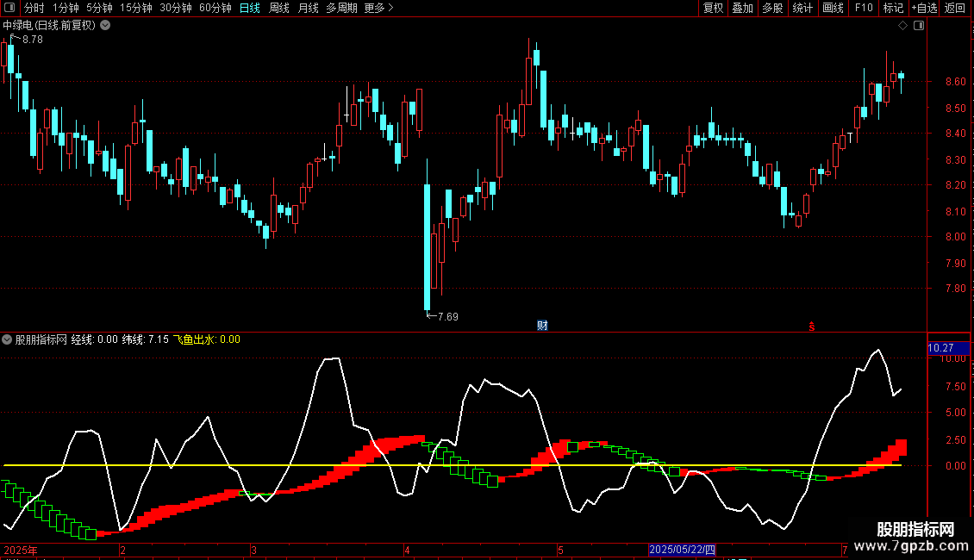This screenshot has width=974, height=560.
Task: Click the side panel icon beside the diamond
Action: point(919,26)
